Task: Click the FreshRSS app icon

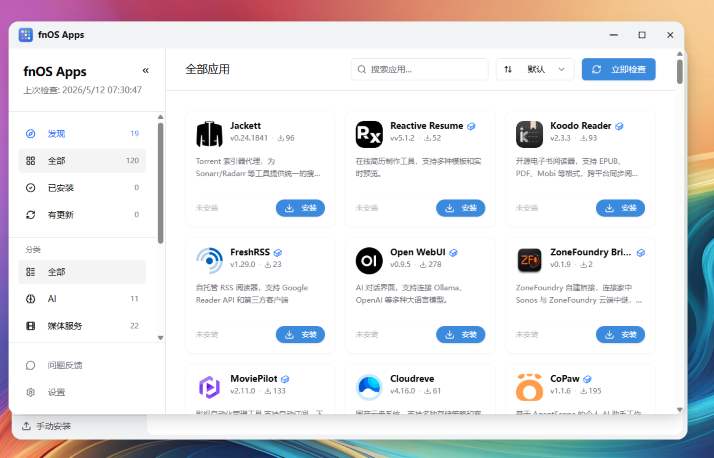Action: click(x=209, y=260)
